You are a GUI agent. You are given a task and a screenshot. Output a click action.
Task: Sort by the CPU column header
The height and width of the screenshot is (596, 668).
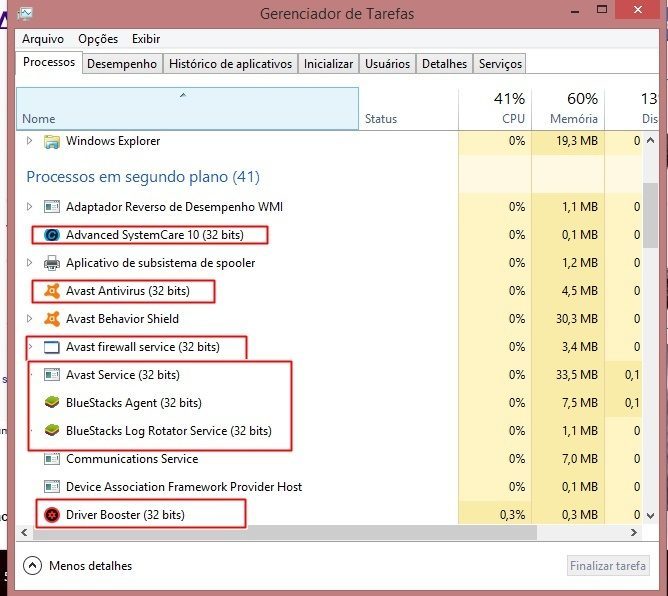(495, 109)
